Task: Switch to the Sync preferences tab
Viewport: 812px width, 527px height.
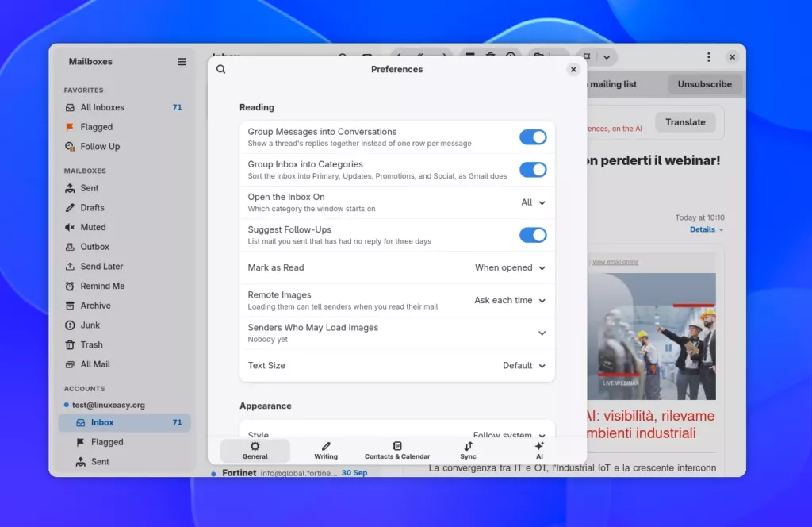Action: point(468,450)
